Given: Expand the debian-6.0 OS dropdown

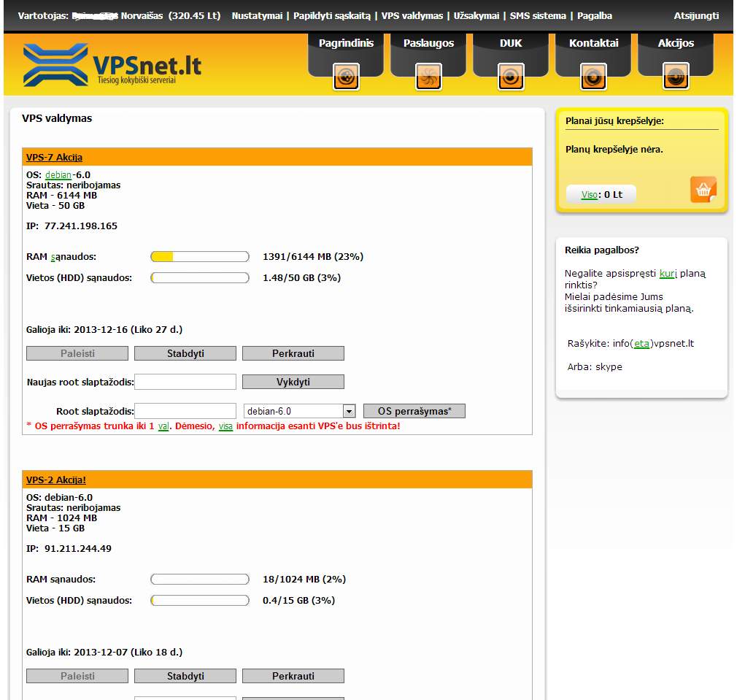Looking at the screenshot, I should click(x=349, y=412).
